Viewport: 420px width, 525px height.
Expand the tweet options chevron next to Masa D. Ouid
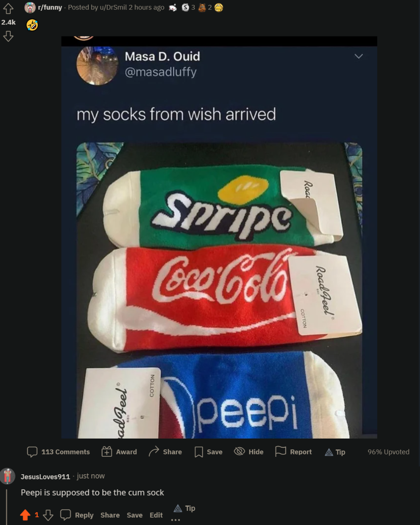[359, 56]
